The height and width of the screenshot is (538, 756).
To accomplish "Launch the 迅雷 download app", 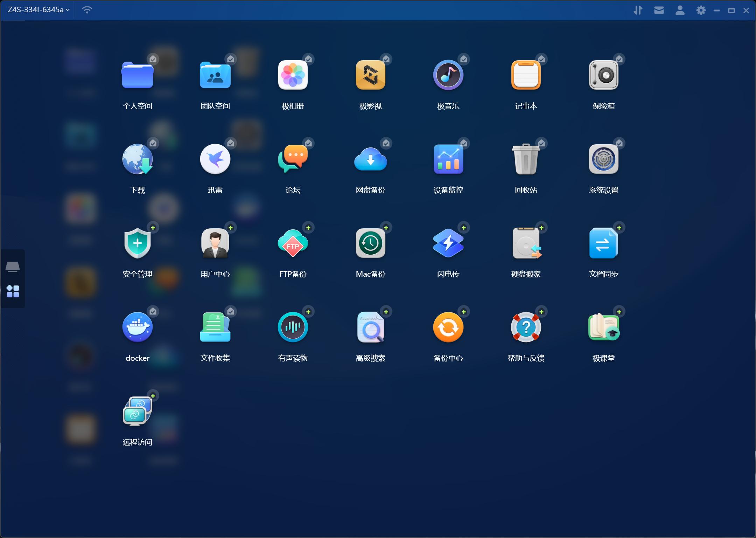I will click(215, 159).
